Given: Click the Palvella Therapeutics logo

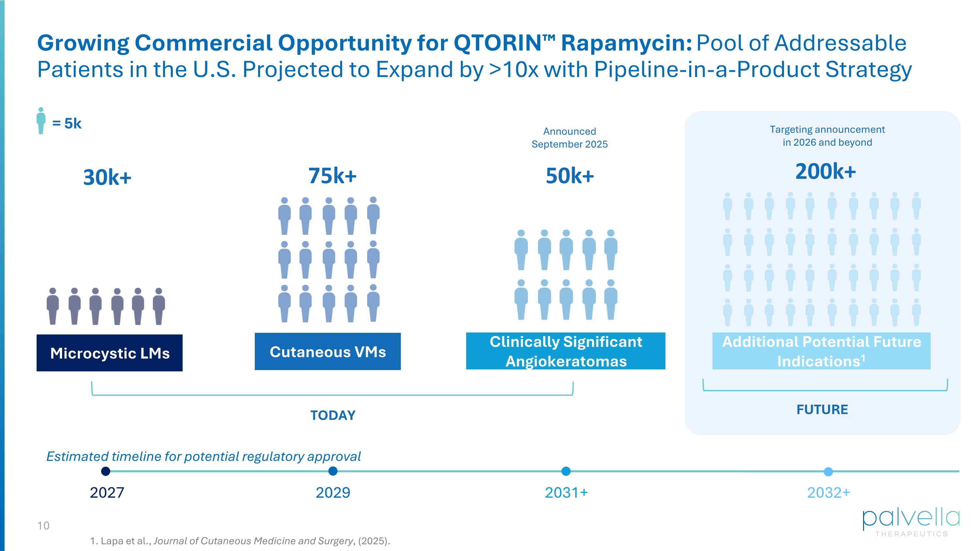Looking at the screenshot, I should [x=911, y=522].
